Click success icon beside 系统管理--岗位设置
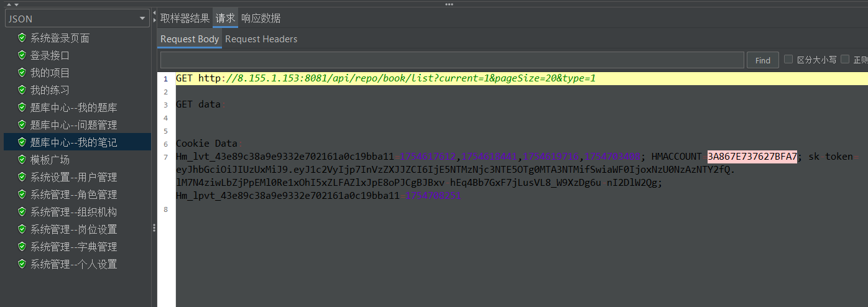The image size is (868, 307). tap(22, 229)
